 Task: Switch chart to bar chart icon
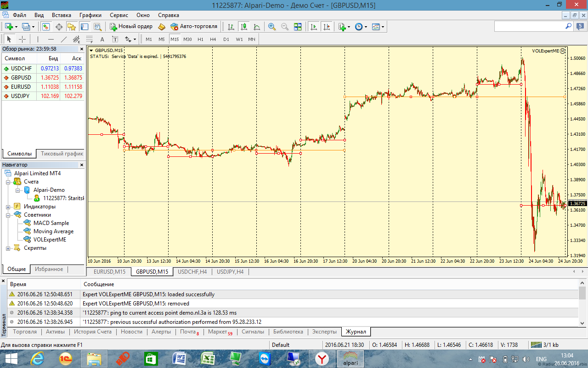[231, 27]
